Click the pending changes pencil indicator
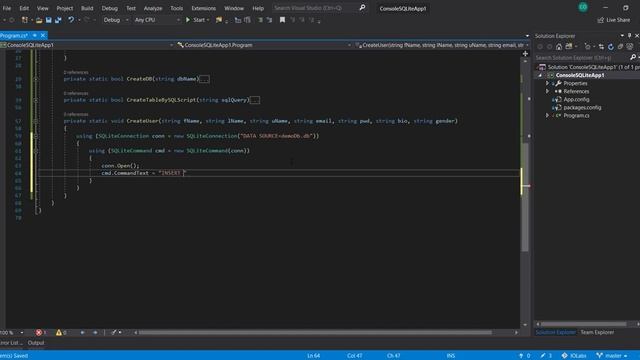This screenshot has height=360, width=640. 546,356
